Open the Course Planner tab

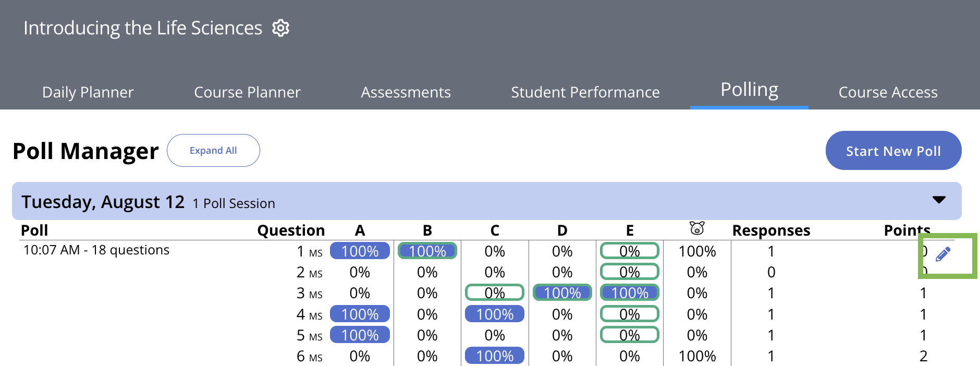(x=247, y=92)
